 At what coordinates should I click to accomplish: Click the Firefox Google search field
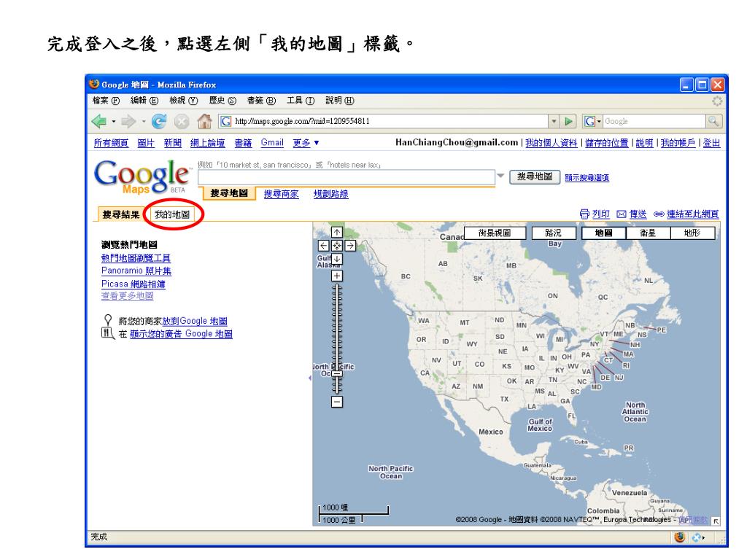click(654, 122)
